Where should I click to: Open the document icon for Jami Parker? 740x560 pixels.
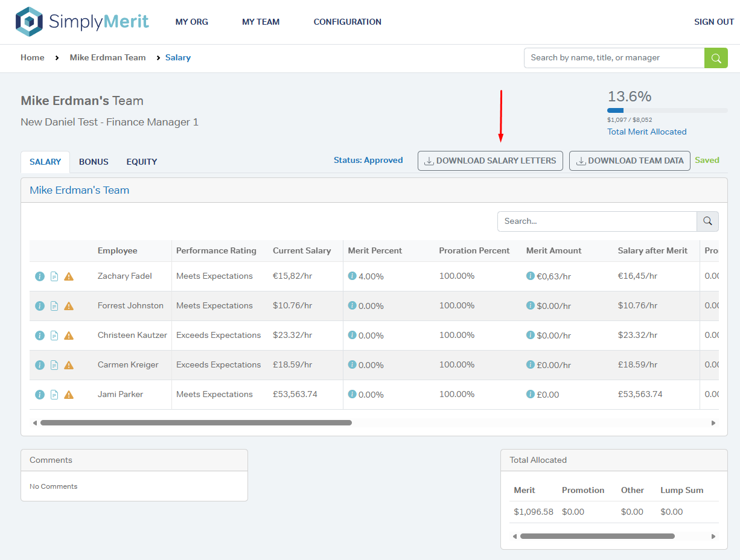tap(54, 395)
